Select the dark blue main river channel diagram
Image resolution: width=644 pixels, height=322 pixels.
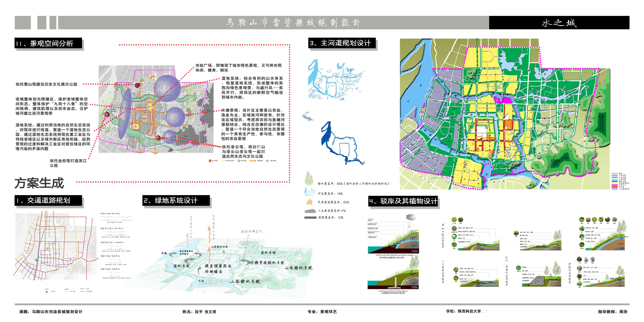[343, 143]
